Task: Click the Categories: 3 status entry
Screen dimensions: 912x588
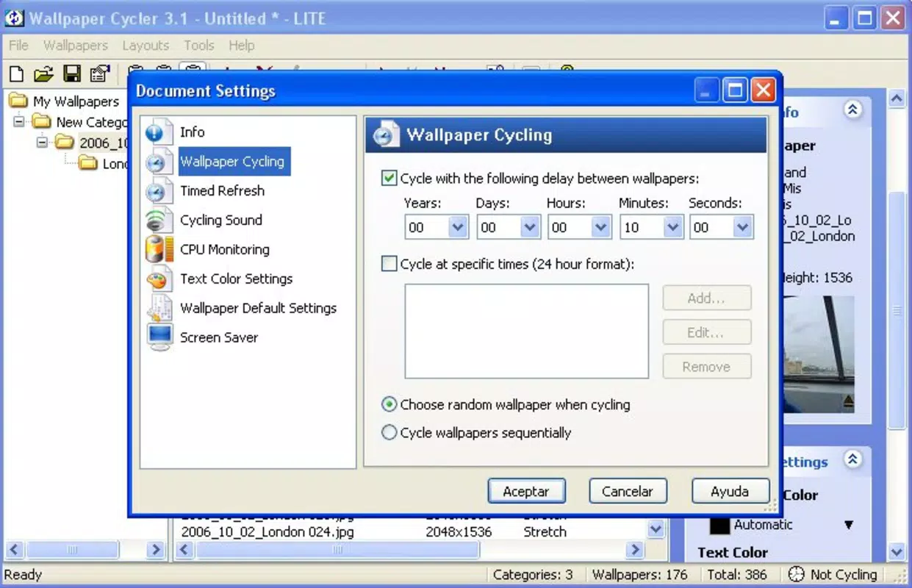Action: [x=533, y=575]
